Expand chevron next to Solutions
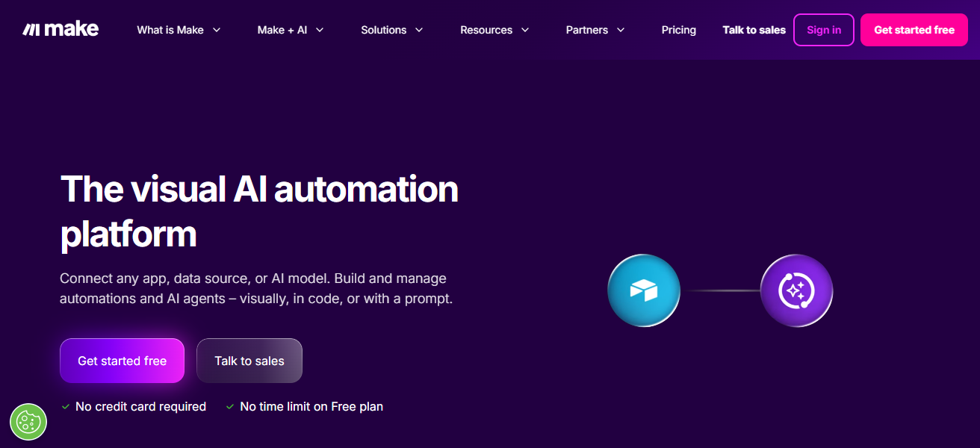The image size is (980, 448). [x=419, y=30]
